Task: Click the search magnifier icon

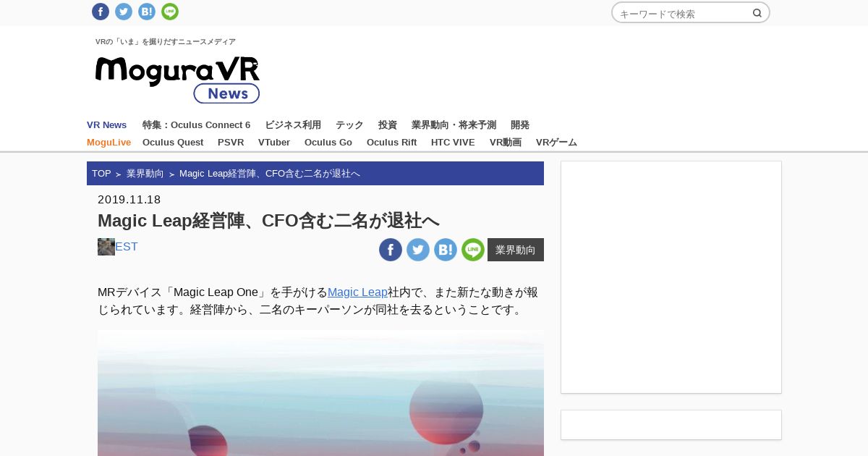Action: pos(757,13)
